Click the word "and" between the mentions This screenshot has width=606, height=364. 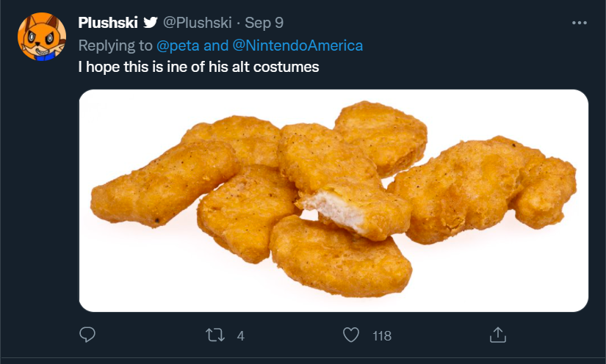click(x=216, y=45)
